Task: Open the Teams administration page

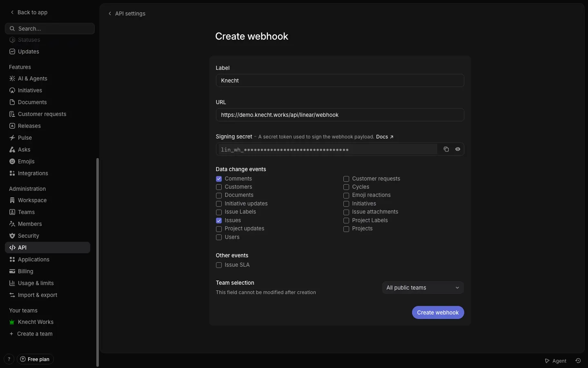Action: pos(47,212)
